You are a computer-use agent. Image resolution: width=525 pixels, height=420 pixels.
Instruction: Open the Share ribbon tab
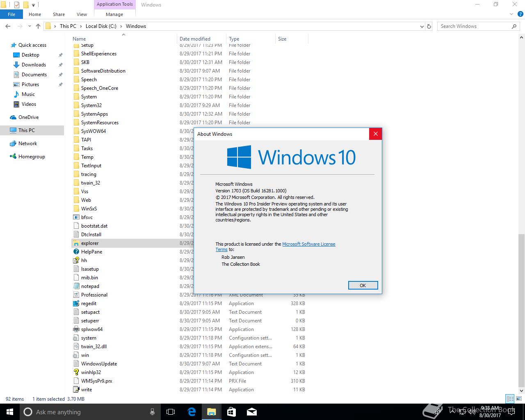tap(59, 14)
